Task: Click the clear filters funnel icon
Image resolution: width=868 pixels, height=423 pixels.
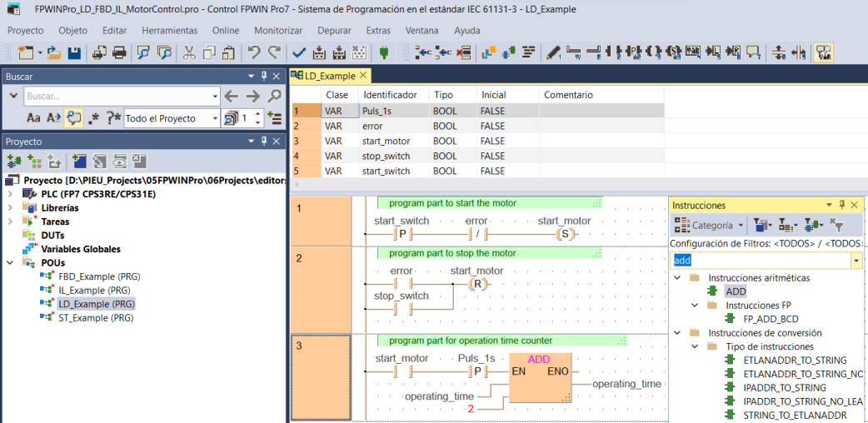Action: pos(837,226)
